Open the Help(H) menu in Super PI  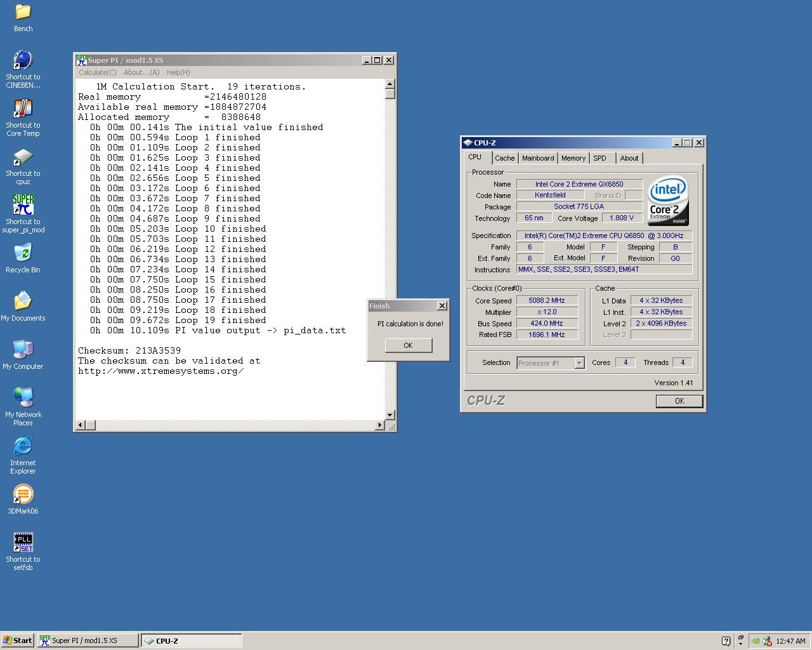(178, 72)
